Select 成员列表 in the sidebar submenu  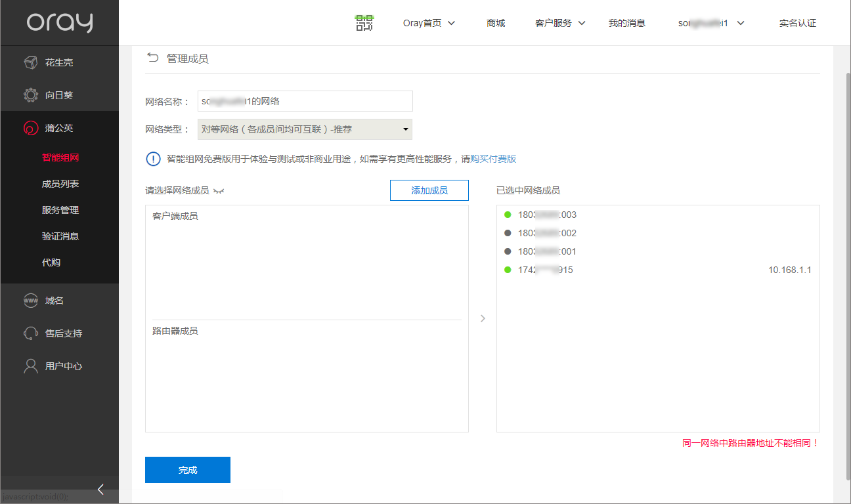tap(60, 184)
